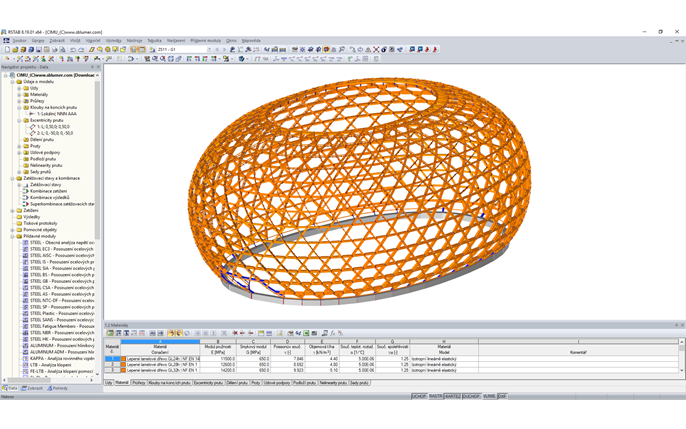Click orange color swatch in material row 1
The height and width of the screenshot is (429, 686).
click(x=124, y=359)
